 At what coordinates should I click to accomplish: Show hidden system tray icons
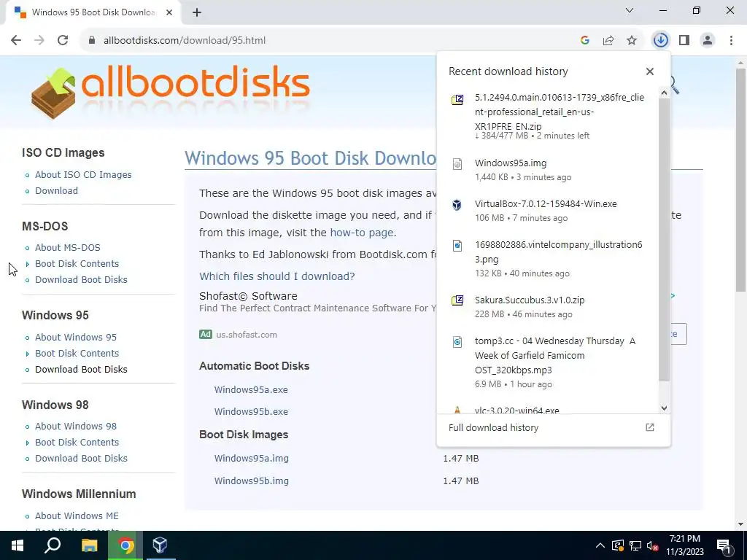point(600,545)
